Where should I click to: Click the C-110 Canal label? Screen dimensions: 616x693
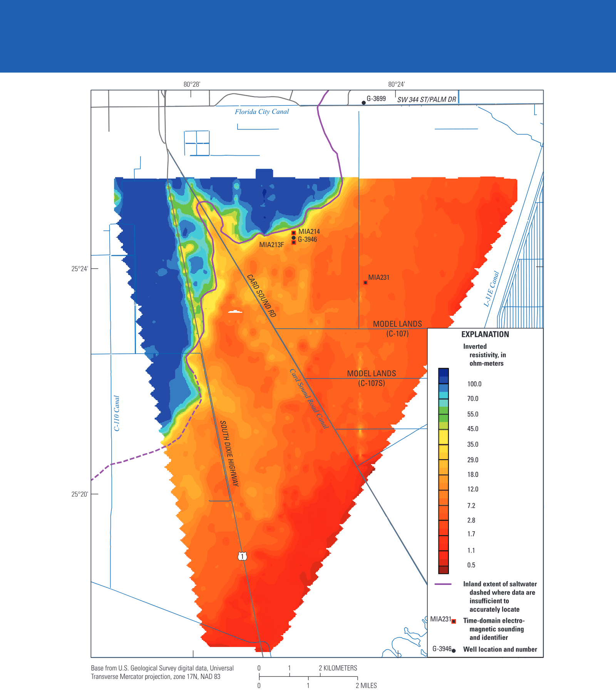[x=117, y=413]
